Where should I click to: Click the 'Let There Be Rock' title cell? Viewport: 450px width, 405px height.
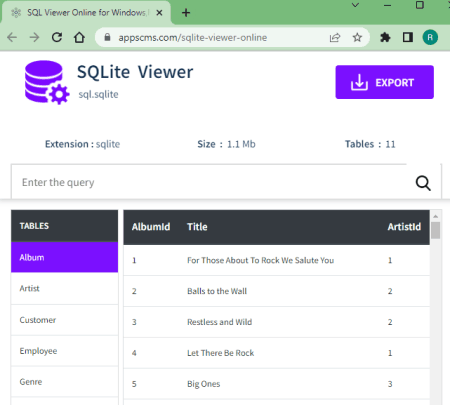220,353
